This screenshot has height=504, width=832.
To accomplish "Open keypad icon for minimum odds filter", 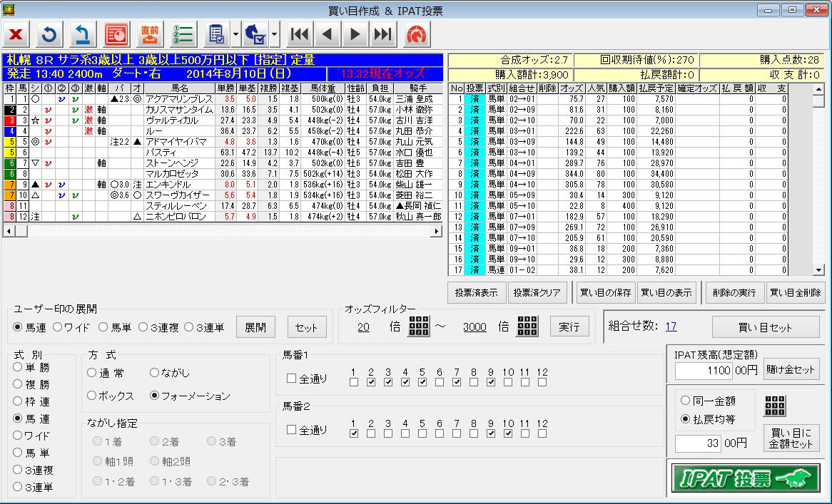I will (x=419, y=326).
